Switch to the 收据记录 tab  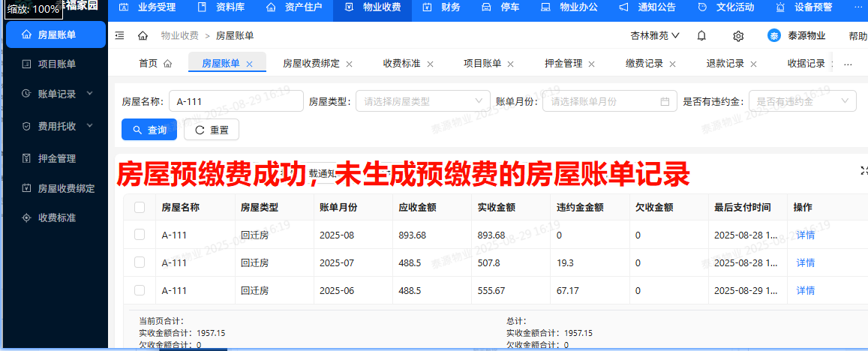coord(806,64)
